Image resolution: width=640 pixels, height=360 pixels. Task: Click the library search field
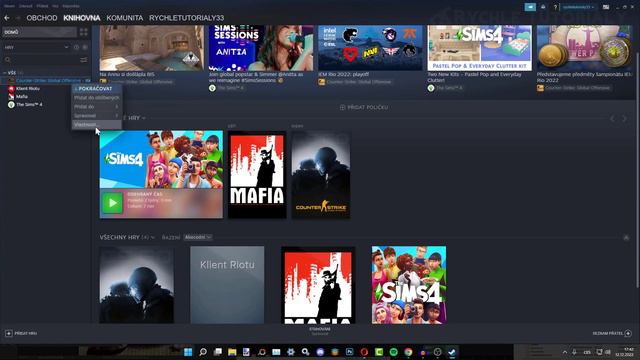click(x=41, y=60)
